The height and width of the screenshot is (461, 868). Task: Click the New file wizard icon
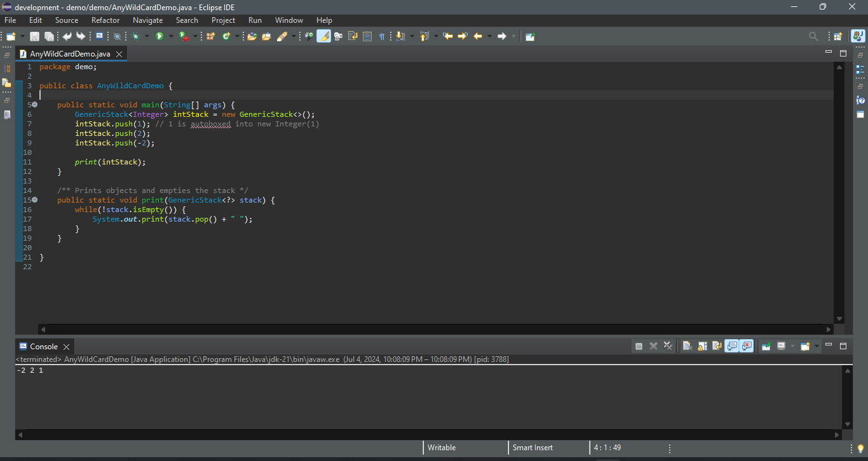coord(11,37)
